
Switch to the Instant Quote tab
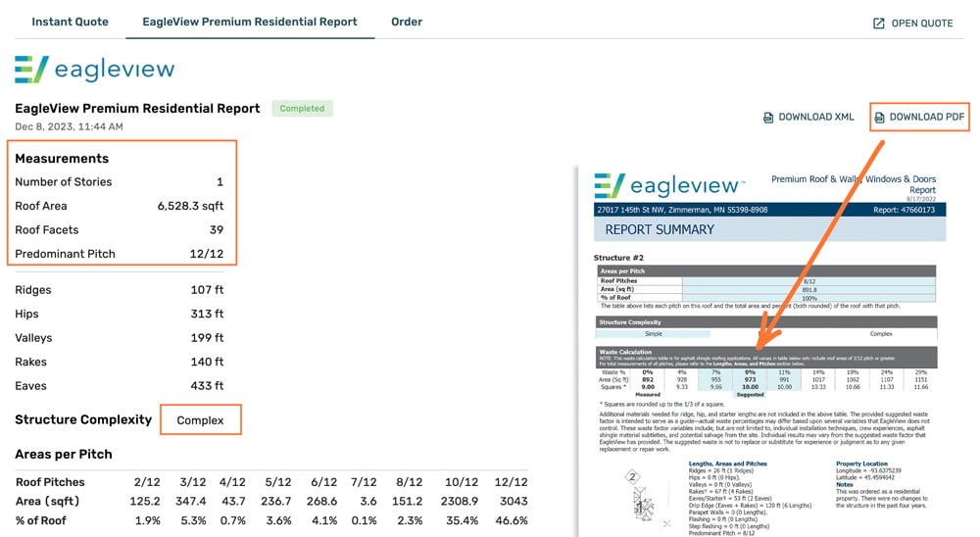point(70,22)
